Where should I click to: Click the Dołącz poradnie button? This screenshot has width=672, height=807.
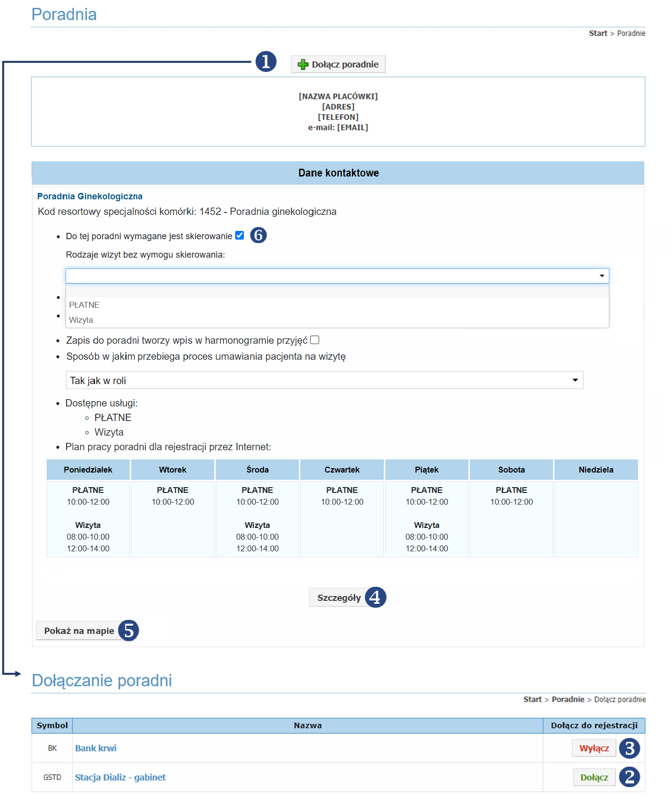[338, 64]
